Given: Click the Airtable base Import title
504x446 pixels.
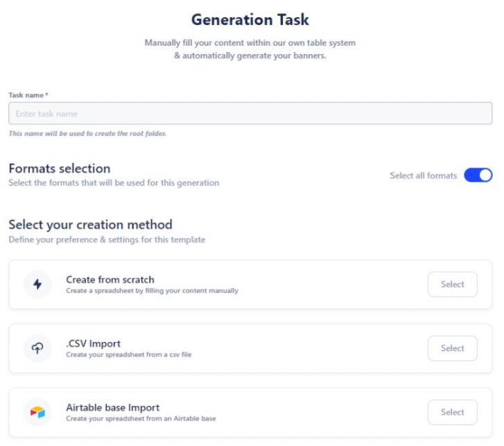Looking at the screenshot, I should [113, 407].
